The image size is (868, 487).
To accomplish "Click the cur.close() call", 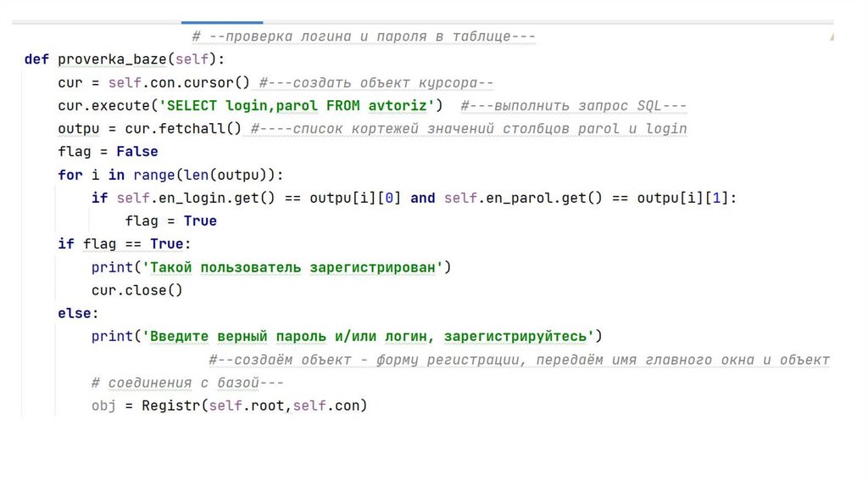I will (x=136, y=290).
